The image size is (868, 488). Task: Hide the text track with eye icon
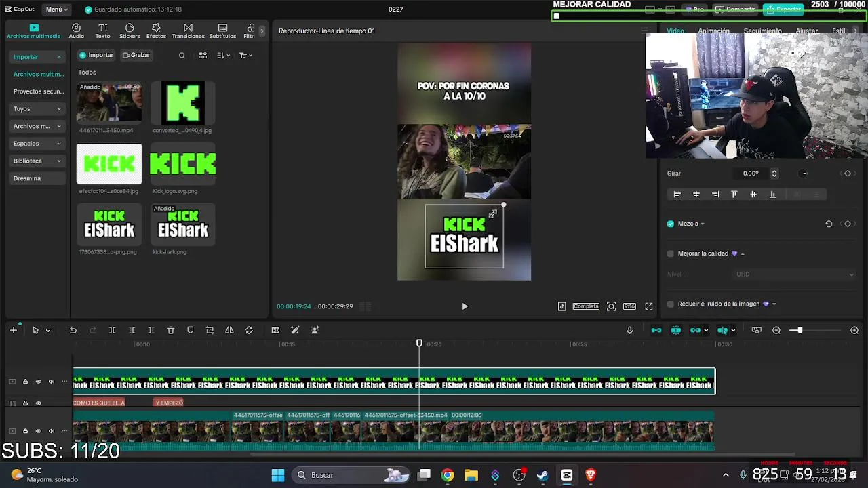(x=38, y=403)
